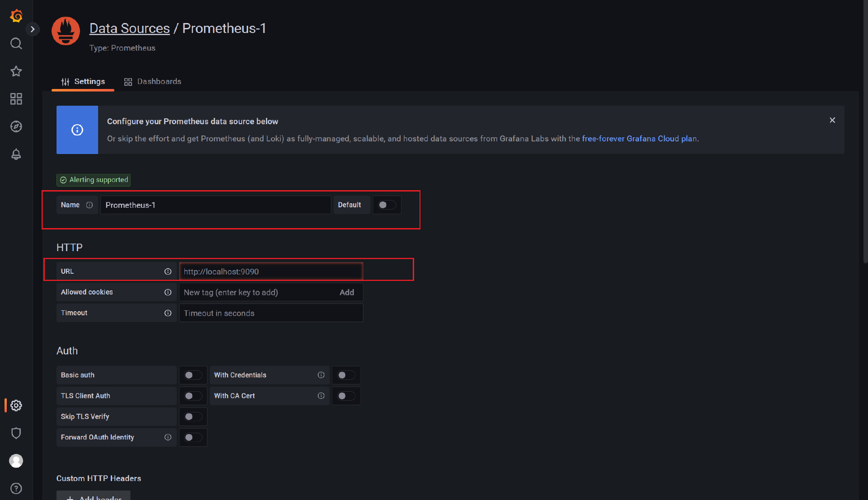Screen dimensions: 868x500
Task: Click the Data Sources breadcrumb link
Action: [129, 28]
